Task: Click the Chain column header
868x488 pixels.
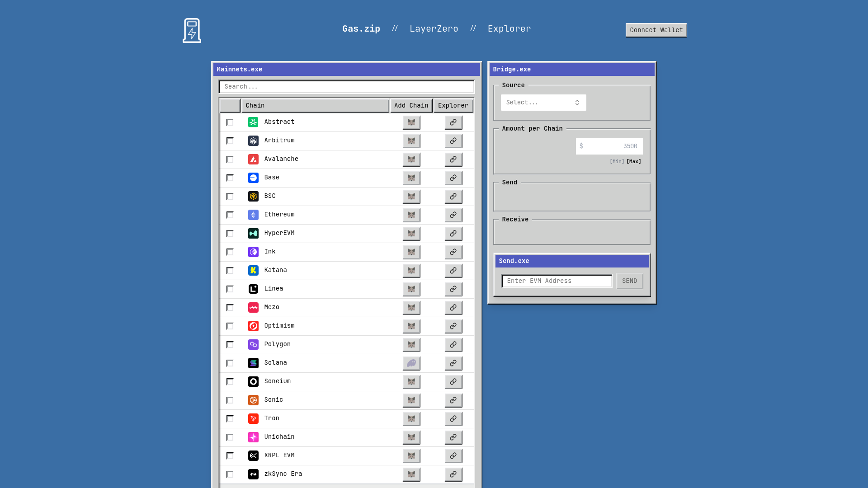Action: tap(315, 106)
